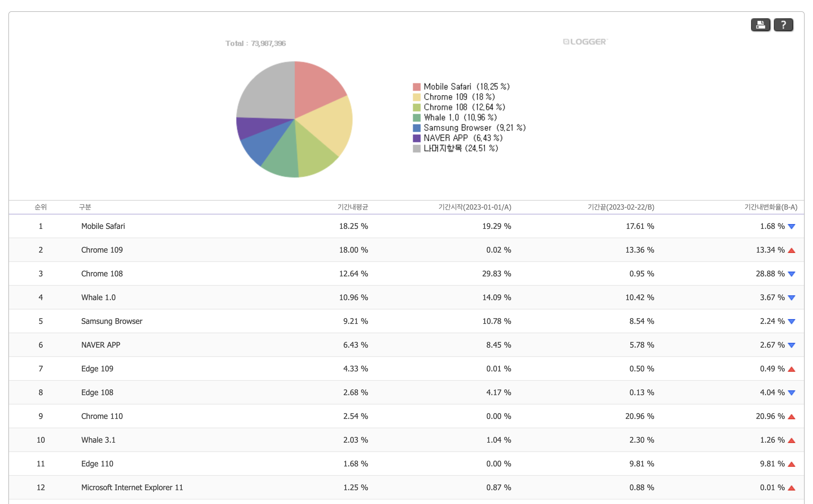Viewport: 813px width, 504px height.
Task: Click the red up arrow for Internet Explorer 11
Action: coord(791,488)
